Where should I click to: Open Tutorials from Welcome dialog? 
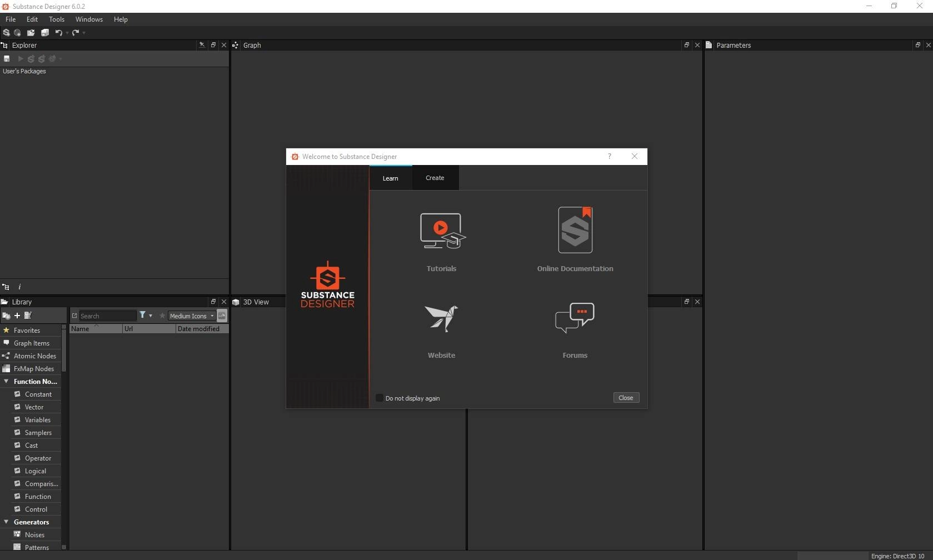tap(442, 243)
